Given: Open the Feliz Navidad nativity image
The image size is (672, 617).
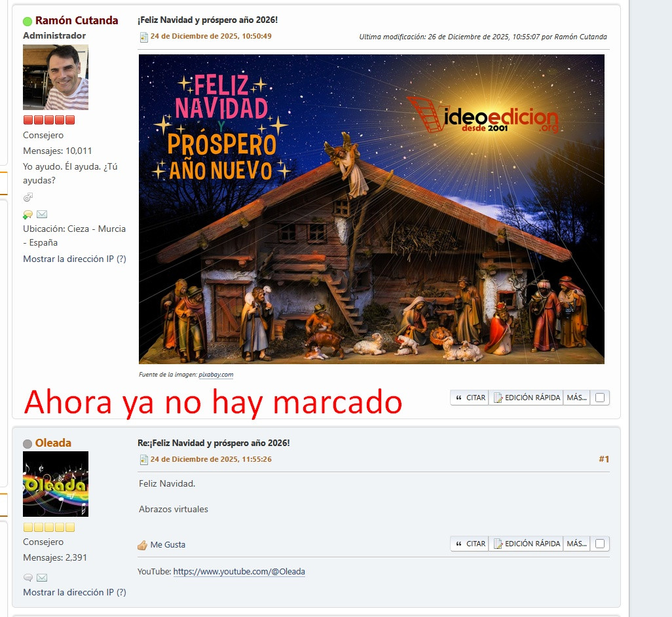Looking at the screenshot, I should [371, 209].
